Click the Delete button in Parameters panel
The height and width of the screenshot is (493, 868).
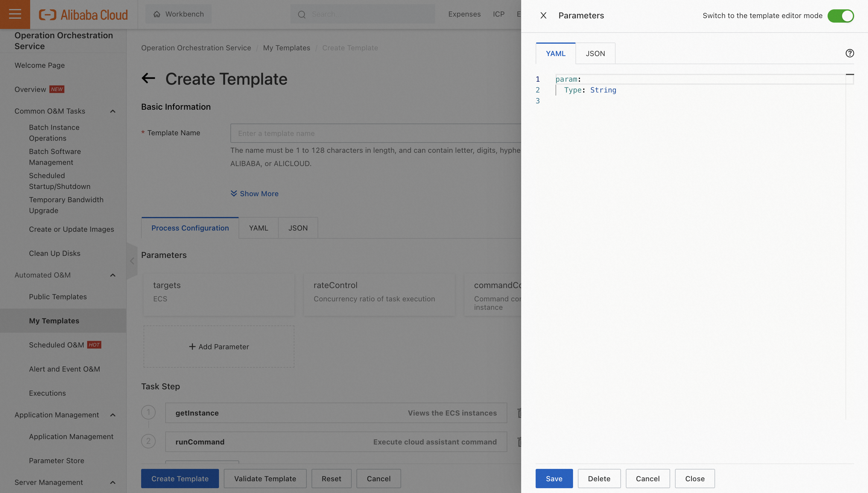pyautogui.click(x=599, y=478)
